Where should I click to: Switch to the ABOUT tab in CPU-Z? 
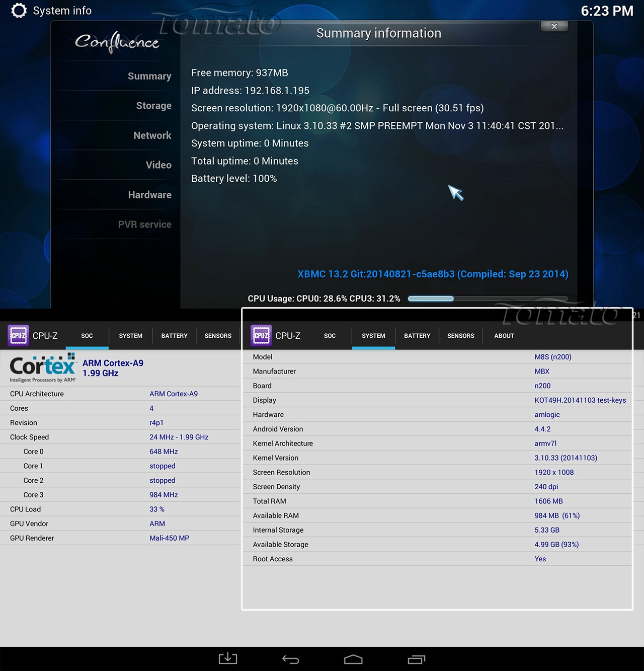pyautogui.click(x=504, y=336)
